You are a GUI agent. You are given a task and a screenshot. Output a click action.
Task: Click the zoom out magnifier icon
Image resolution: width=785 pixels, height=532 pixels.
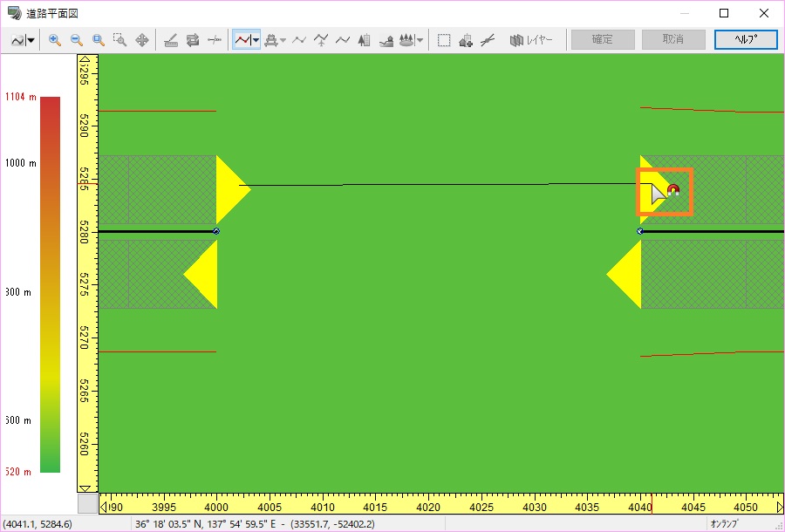[x=77, y=40]
